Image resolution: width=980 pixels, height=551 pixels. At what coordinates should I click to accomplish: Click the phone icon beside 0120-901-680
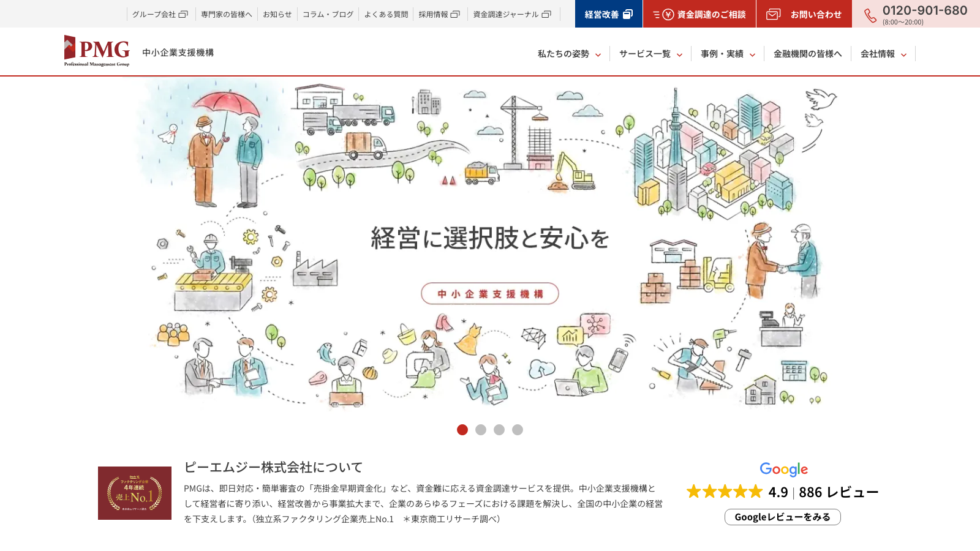(x=870, y=15)
